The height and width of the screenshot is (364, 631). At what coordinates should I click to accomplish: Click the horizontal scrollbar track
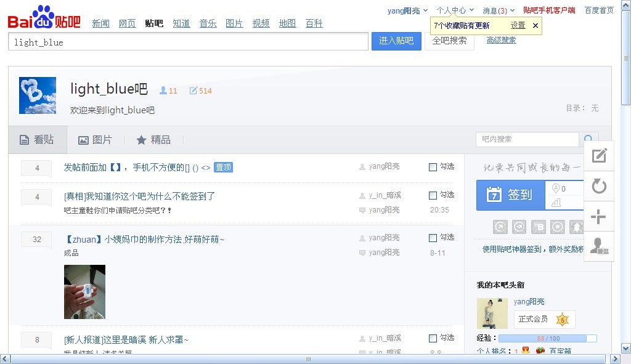(x=308, y=359)
